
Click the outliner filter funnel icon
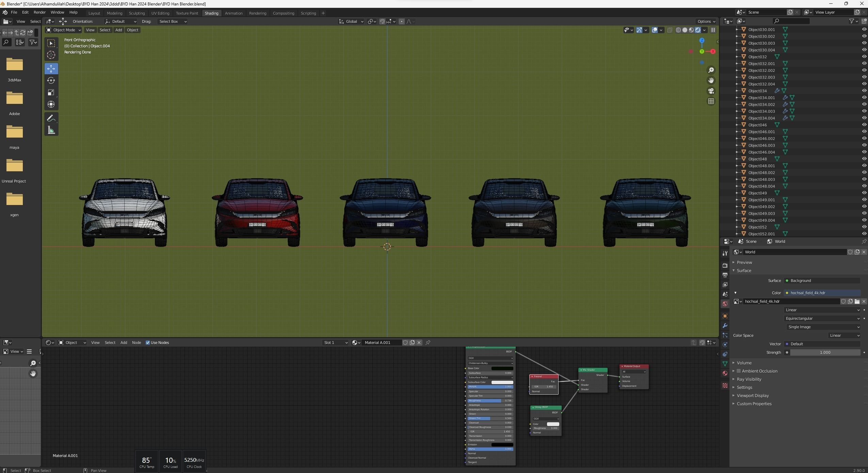click(x=852, y=21)
